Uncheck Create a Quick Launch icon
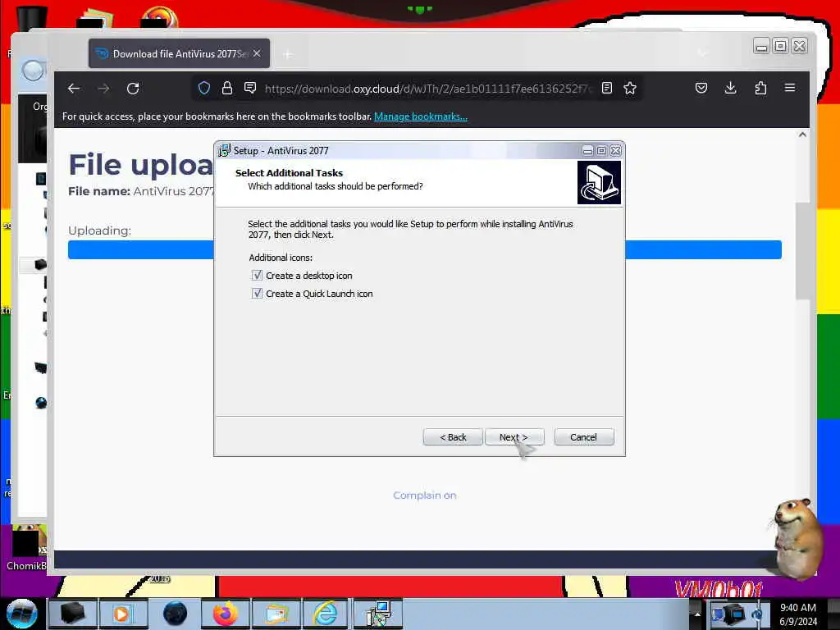Image resolution: width=840 pixels, height=630 pixels. coord(257,294)
